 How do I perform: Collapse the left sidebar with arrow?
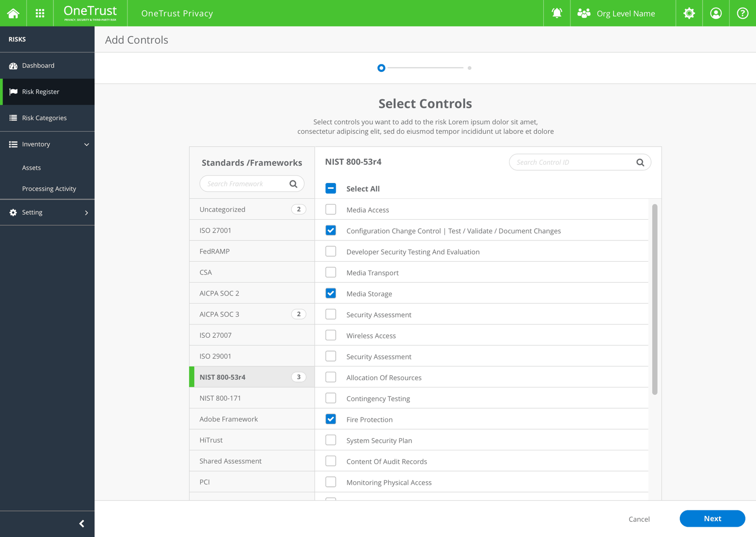pyautogui.click(x=82, y=524)
